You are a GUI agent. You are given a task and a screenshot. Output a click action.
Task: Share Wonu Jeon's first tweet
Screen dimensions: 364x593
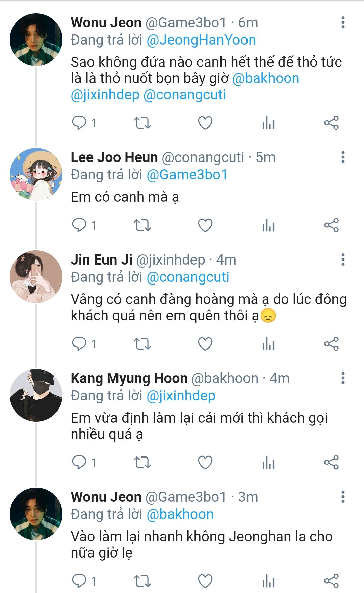point(331,123)
